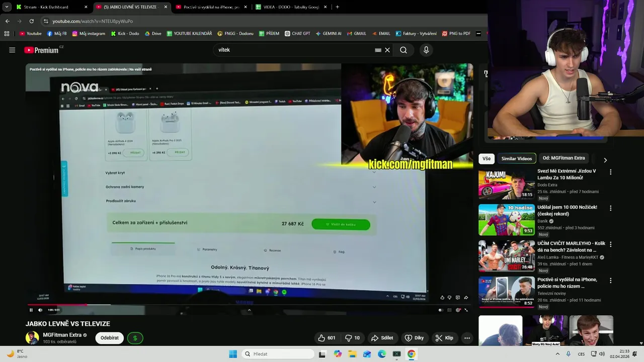Open Svezl Mě Extrémní Jízdou V Lambu thumbnail

click(507, 184)
